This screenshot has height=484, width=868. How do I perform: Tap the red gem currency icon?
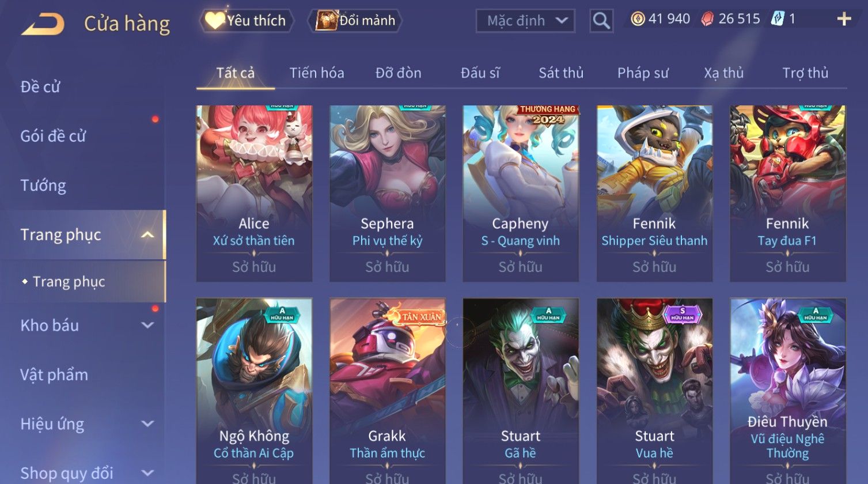point(707,20)
